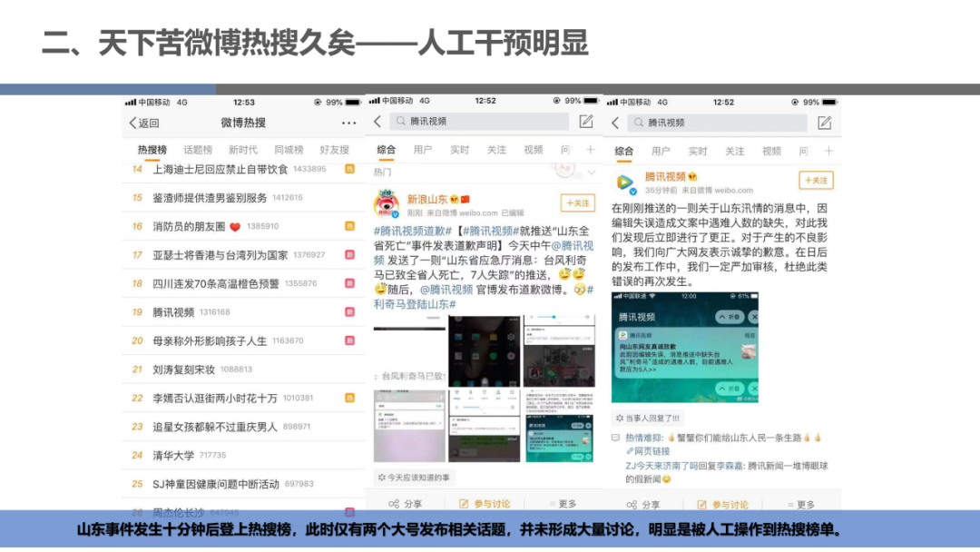Tap the plus icon after middle screen tabs
Image resolution: width=980 pixels, height=552 pixels.
[x=590, y=150]
